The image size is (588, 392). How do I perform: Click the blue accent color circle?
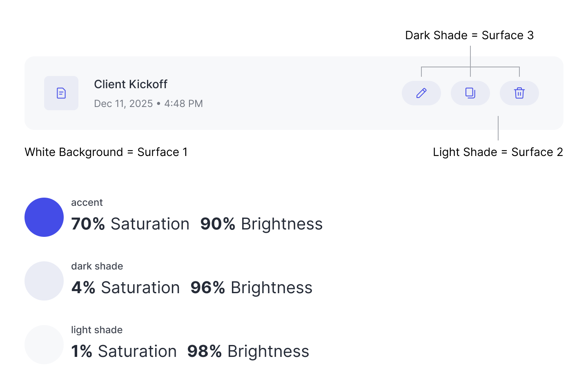point(44,217)
